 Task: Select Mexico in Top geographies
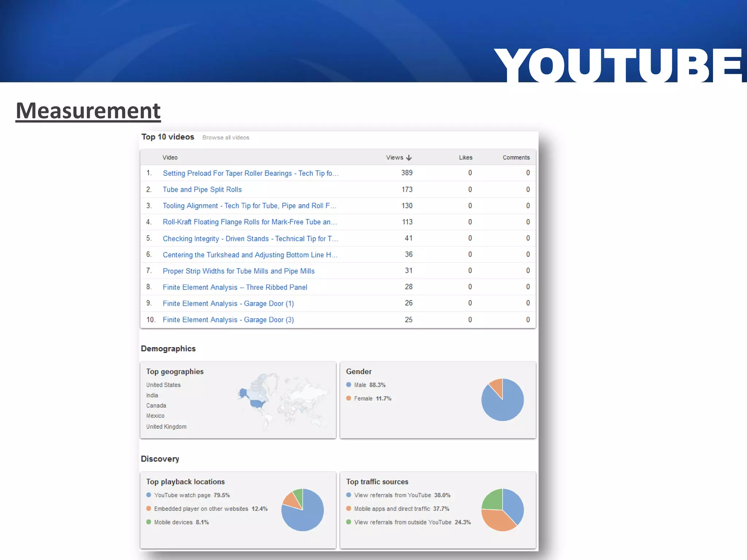[155, 416]
